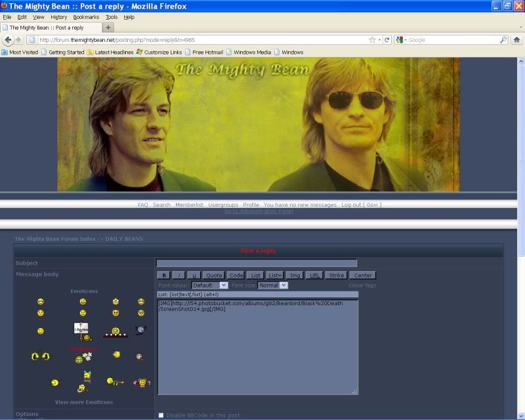Open the Edit menu
Image resolution: width=525 pixels, height=420 pixels.
[22, 17]
